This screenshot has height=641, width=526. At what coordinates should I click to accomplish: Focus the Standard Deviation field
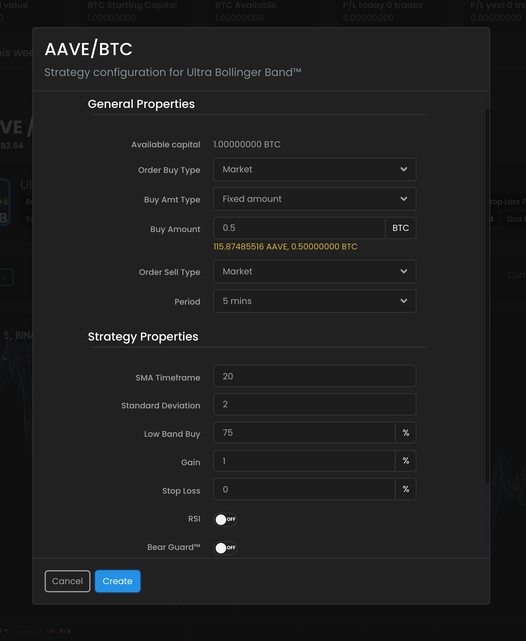[315, 404]
